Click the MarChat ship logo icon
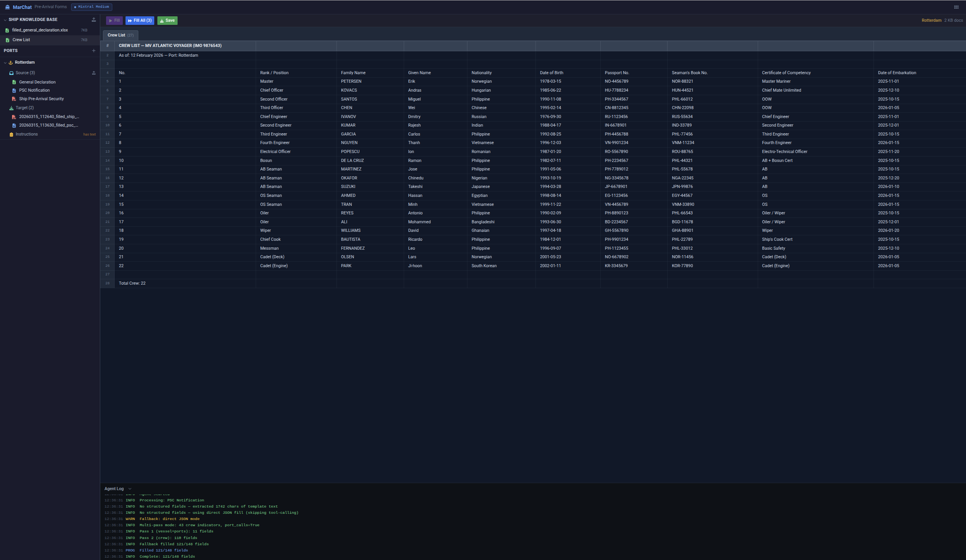This screenshot has width=966, height=560. point(7,7)
